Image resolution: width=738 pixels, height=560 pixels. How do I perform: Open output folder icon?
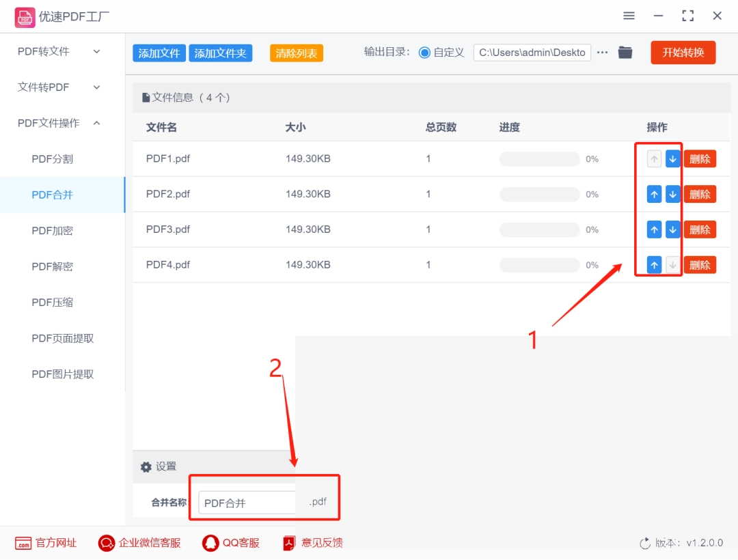pyautogui.click(x=625, y=52)
